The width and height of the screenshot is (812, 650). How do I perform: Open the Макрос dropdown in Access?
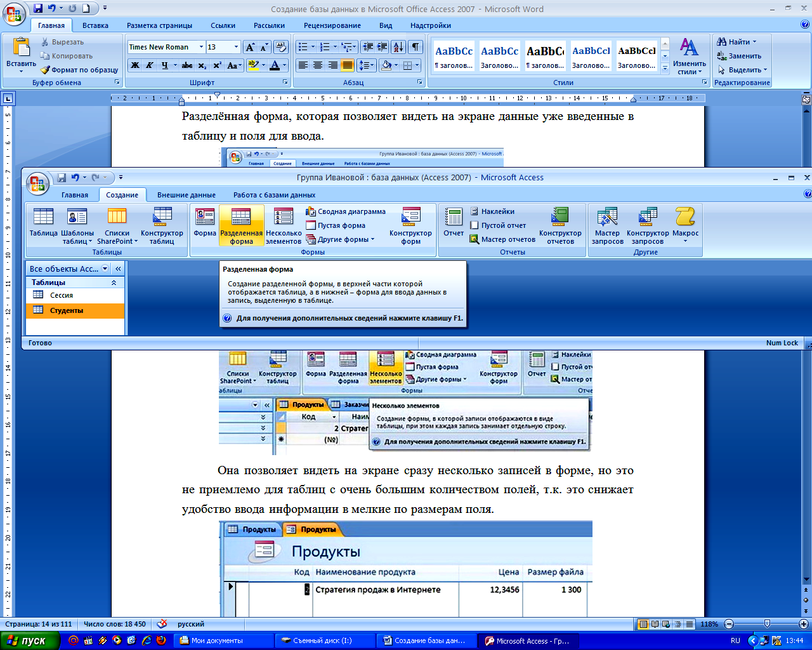click(685, 227)
